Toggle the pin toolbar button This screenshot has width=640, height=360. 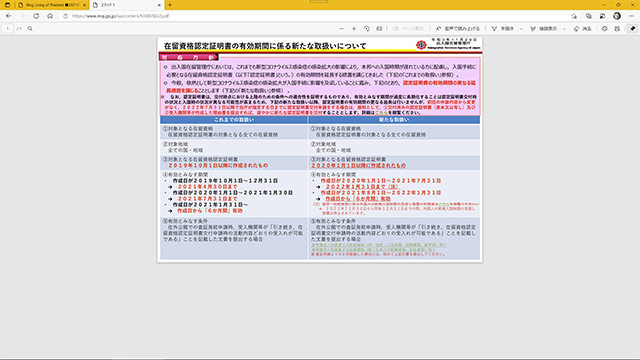[633, 29]
